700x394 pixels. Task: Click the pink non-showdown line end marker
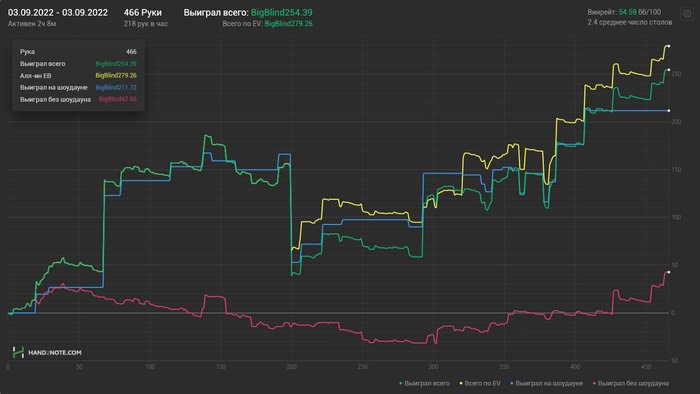(668, 272)
